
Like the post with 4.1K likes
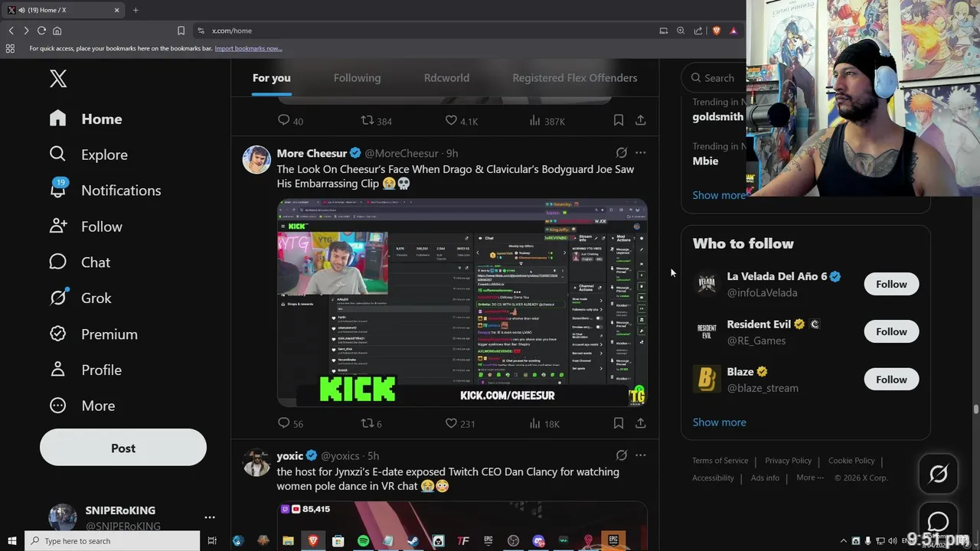pos(462,121)
